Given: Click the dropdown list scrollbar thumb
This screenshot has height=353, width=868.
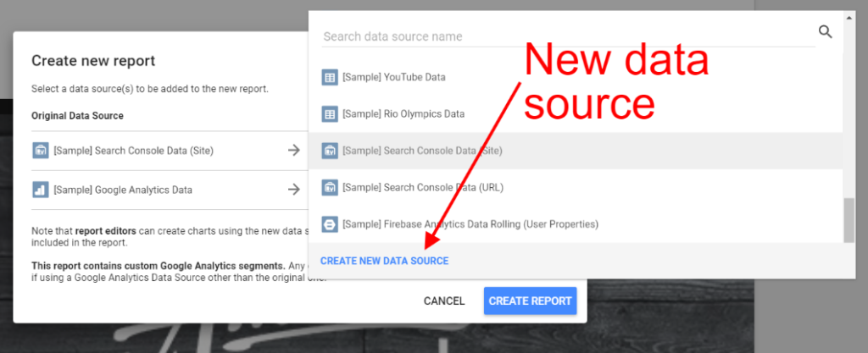Looking at the screenshot, I should coord(849,220).
